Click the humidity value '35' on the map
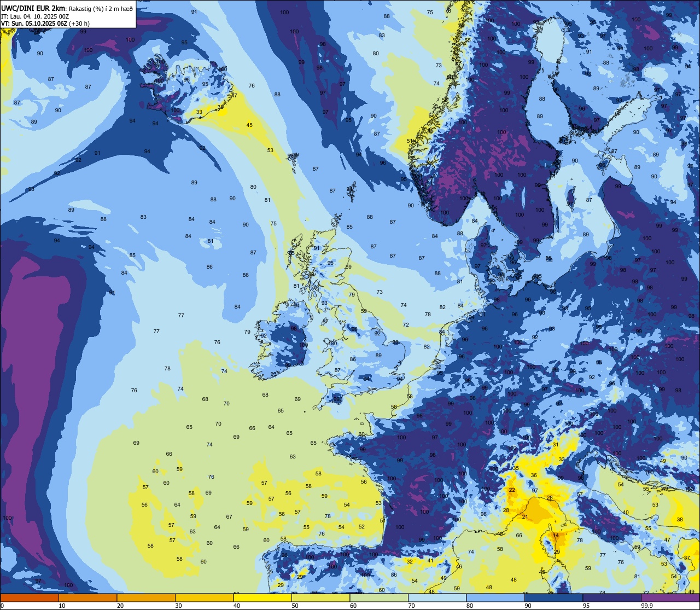The width and height of the screenshot is (700, 610). 516,468
